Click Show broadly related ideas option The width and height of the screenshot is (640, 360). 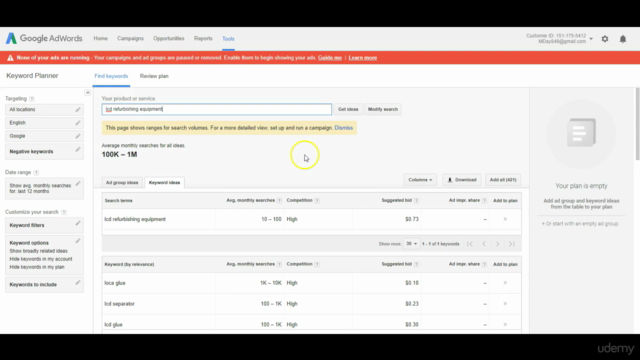pyautogui.click(x=38, y=251)
